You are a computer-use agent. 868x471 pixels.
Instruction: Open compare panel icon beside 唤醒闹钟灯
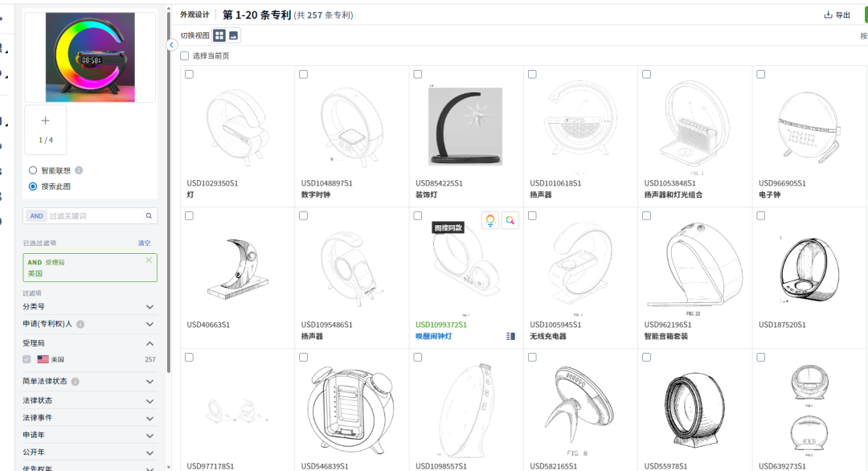tap(510, 336)
